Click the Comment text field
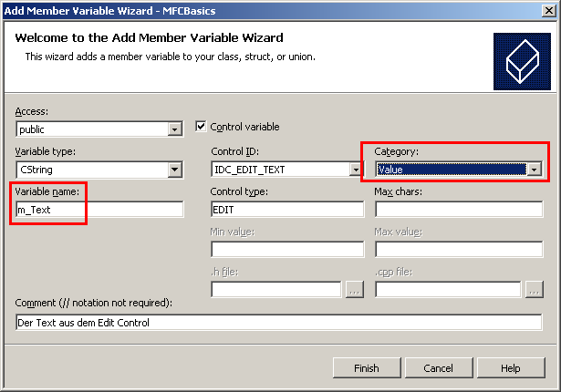This screenshot has height=392, width=561. [x=279, y=323]
